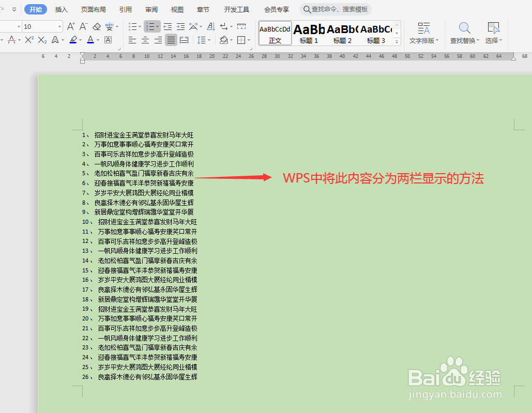532x413 pixels.
Task: Open phonetic guide (wén) tool
Action: pyautogui.click(x=109, y=26)
